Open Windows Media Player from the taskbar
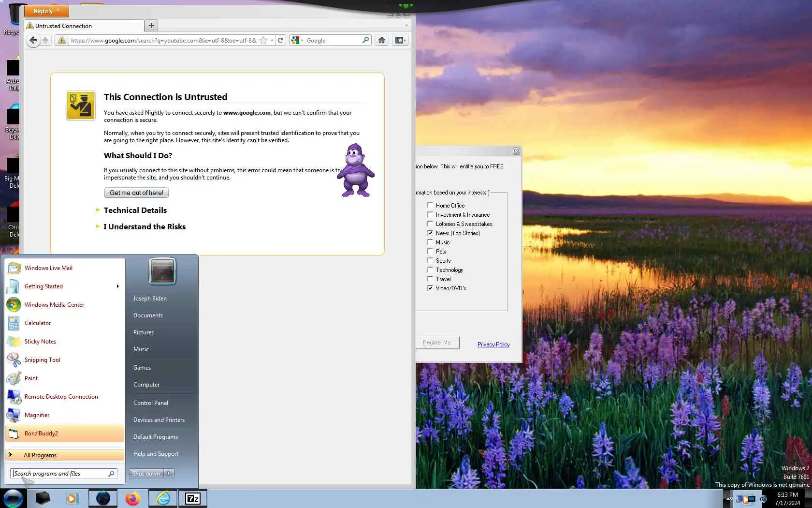Viewport: 812px width, 508px height. [x=72, y=498]
